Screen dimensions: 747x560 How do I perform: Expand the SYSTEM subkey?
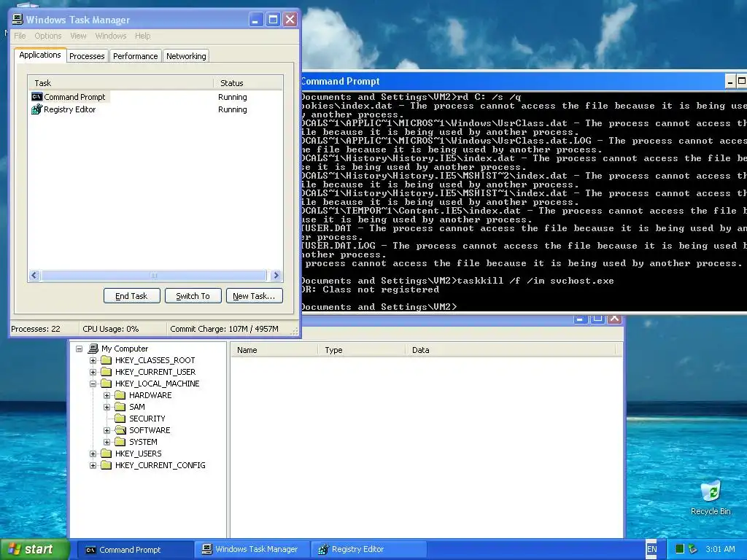(x=107, y=442)
